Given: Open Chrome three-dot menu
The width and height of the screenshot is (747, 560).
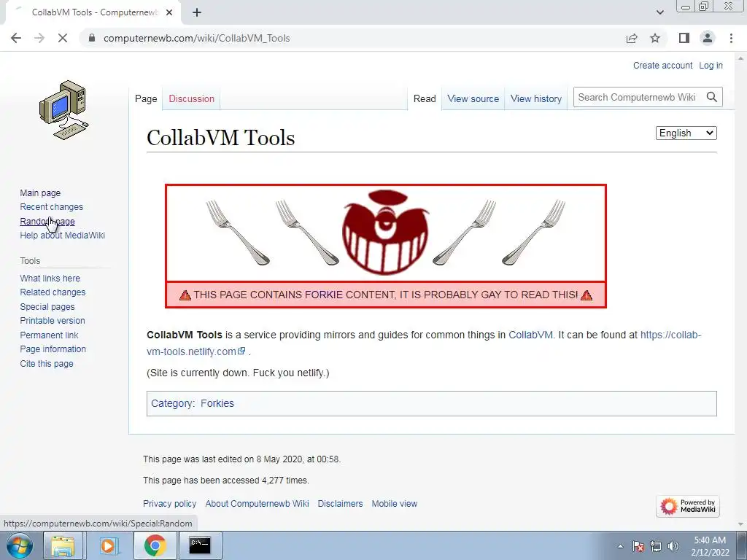Looking at the screenshot, I should (731, 38).
